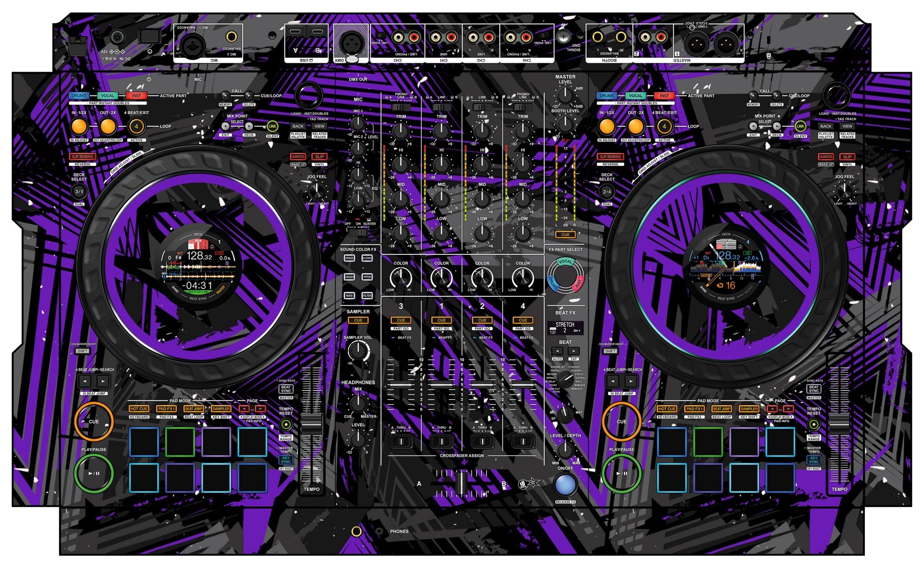Tap the blue Beat FX ON/OFF button
Viewport: 924px width, 561px height.
565,485
